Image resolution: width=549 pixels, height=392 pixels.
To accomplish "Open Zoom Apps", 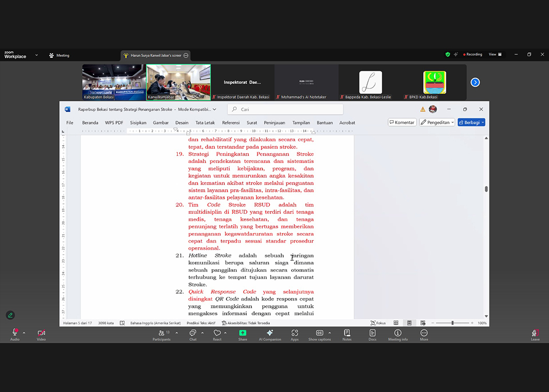I will click(x=294, y=333).
